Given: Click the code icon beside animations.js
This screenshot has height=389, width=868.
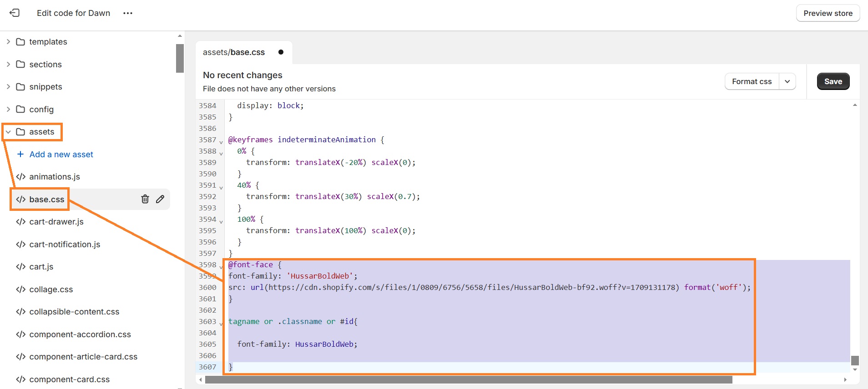Looking at the screenshot, I should pyautogui.click(x=20, y=177).
